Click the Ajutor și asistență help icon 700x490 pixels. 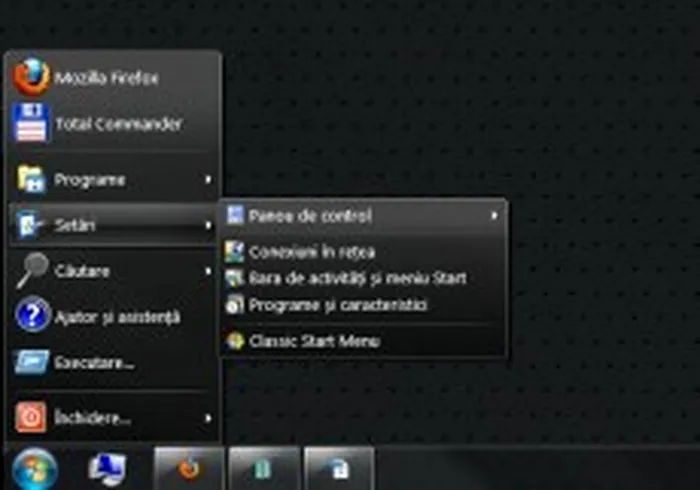[x=32, y=316]
